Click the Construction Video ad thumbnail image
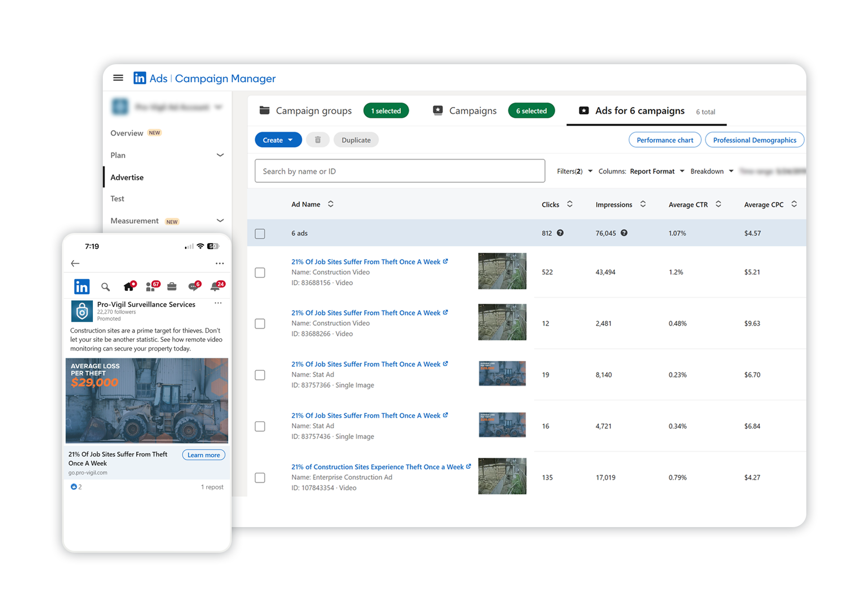The height and width of the screenshot is (616, 862). click(502, 272)
